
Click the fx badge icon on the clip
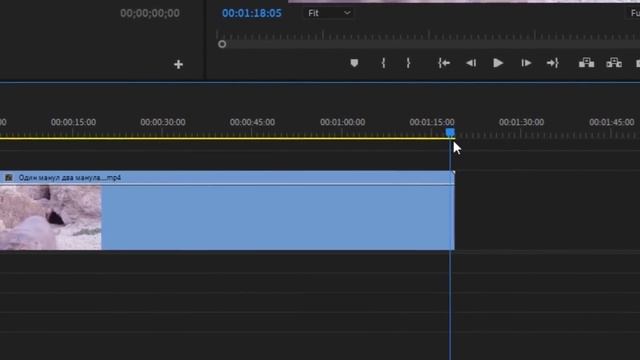9,178
